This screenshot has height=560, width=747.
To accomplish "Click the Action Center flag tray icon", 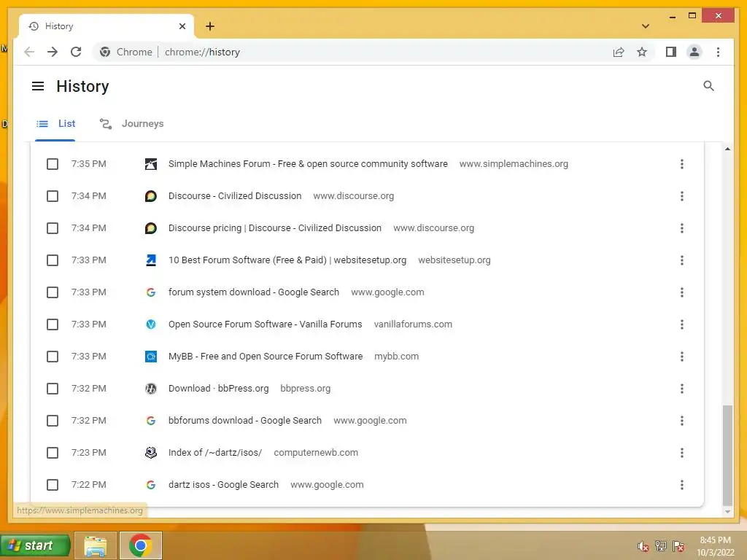I will 678,546.
